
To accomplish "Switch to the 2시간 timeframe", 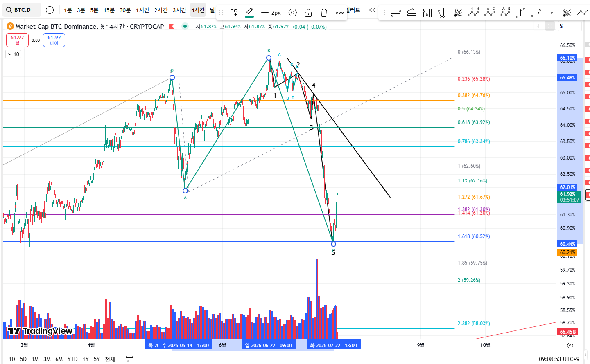I will 161,10.
